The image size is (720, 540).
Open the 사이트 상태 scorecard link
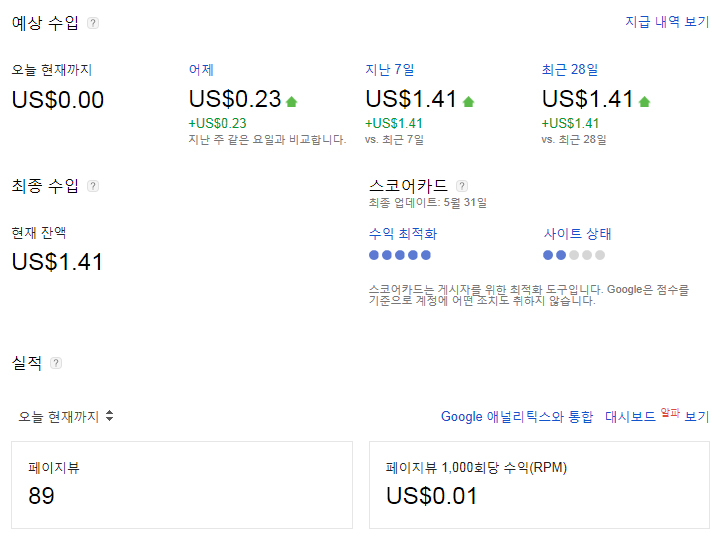[577, 234]
